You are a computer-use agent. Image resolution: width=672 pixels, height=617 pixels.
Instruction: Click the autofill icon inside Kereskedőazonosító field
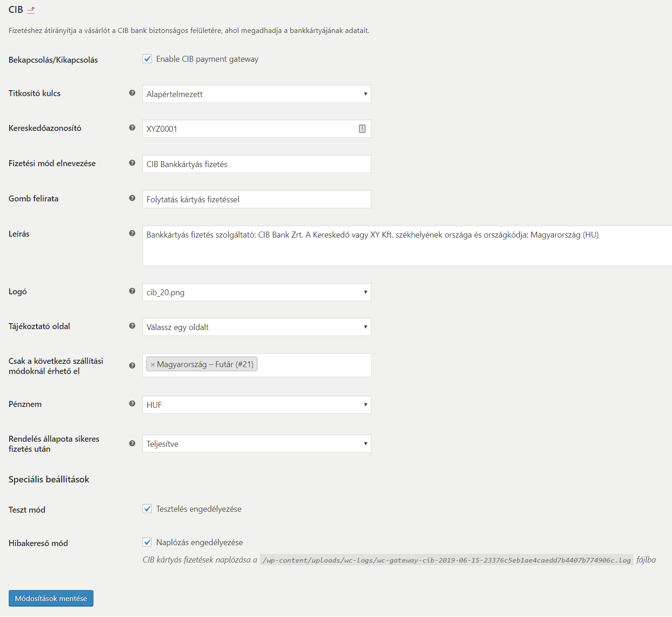tap(362, 129)
